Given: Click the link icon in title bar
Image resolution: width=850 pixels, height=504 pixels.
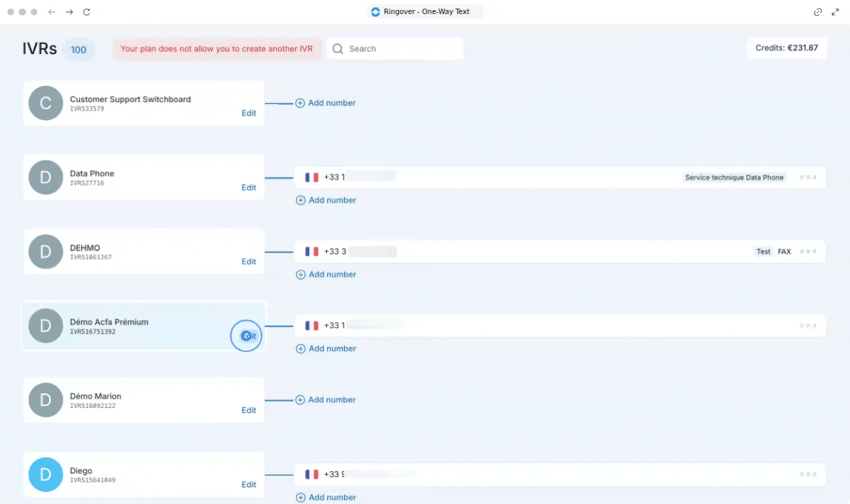Looking at the screenshot, I should 818,12.
